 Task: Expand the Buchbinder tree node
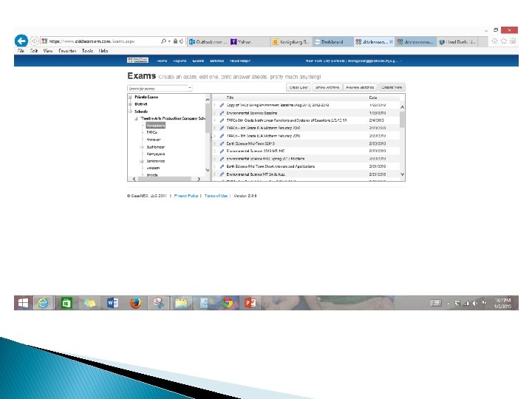(x=142, y=147)
